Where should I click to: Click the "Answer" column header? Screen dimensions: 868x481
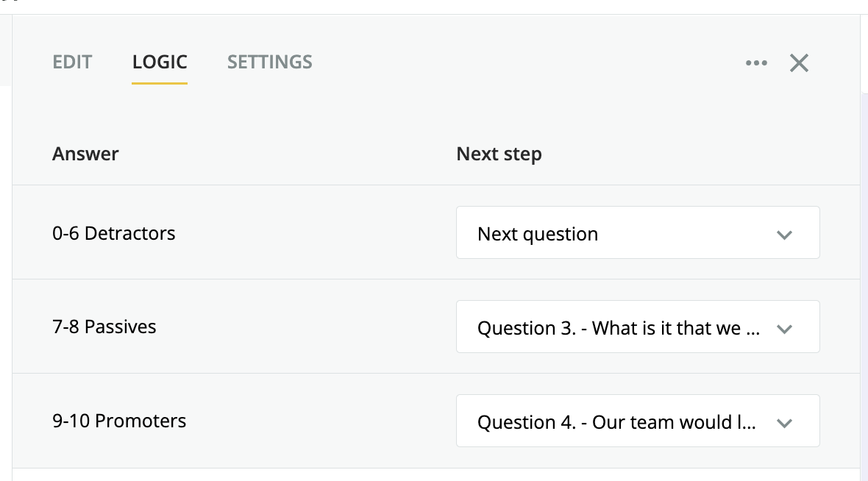coord(85,154)
